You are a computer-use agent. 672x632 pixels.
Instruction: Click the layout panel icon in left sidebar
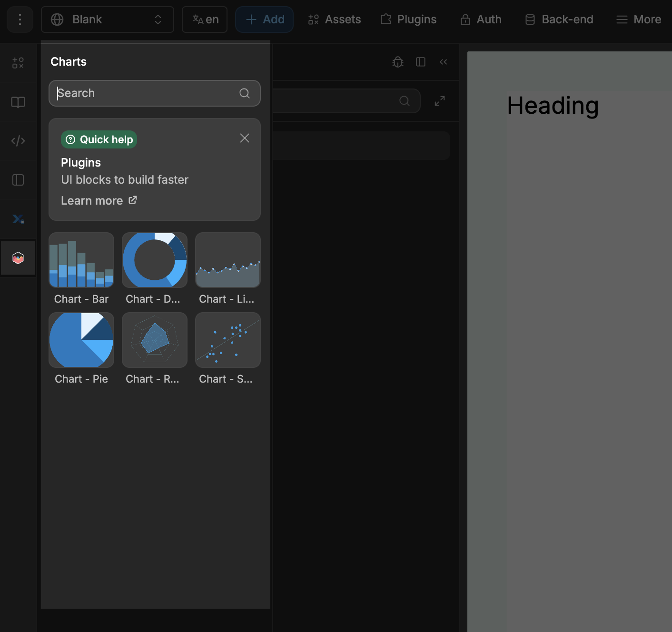pyautogui.click(x=18, y=180)
